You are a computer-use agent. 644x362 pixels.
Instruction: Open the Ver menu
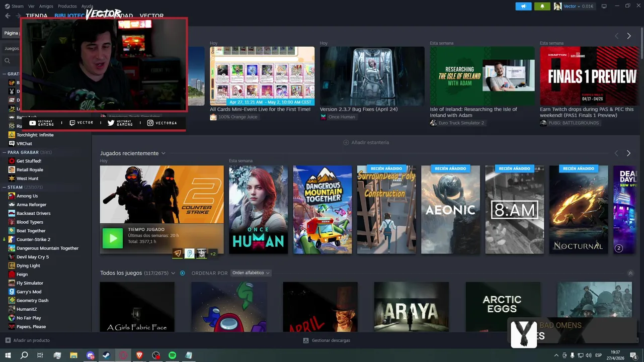pyautogui.click(x=32, y=6)
